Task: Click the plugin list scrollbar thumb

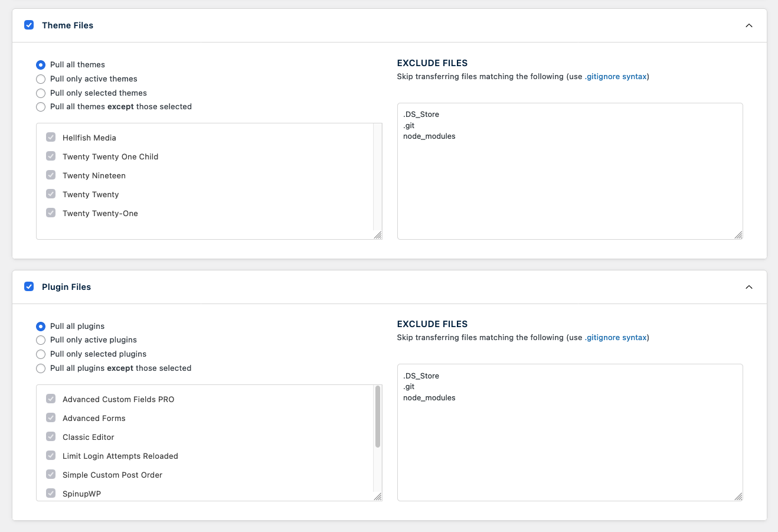Action: coord(378,416)
